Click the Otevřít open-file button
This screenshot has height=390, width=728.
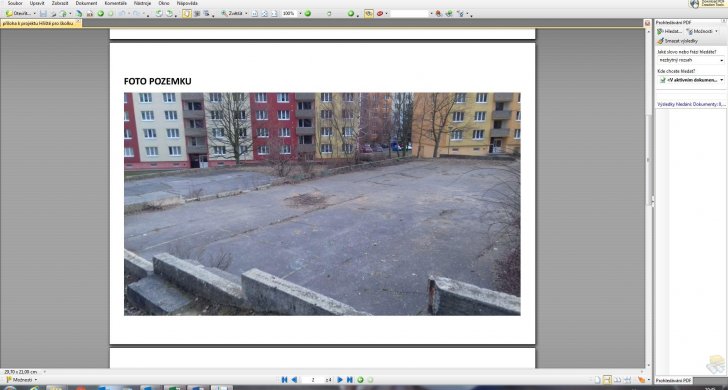(19, 13)
